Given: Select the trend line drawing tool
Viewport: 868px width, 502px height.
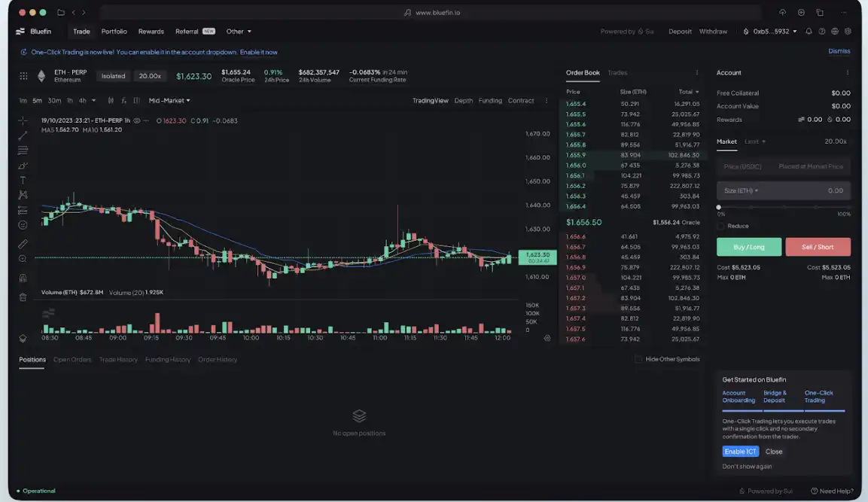Looking at the screenshot, I should 23,135.
